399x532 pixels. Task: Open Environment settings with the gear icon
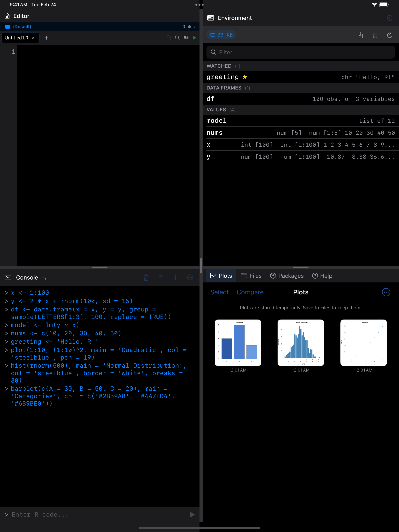click(x=389, y=18)
